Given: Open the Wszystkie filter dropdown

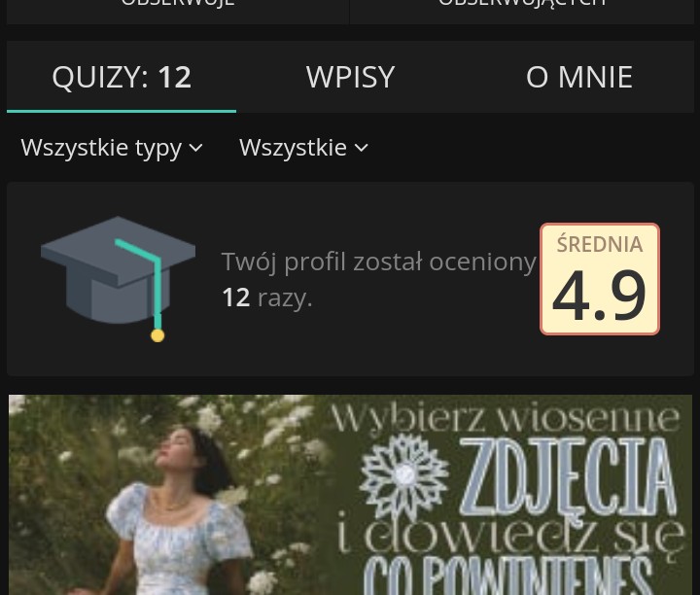Looking at the screenshot, I should (303, 148).
